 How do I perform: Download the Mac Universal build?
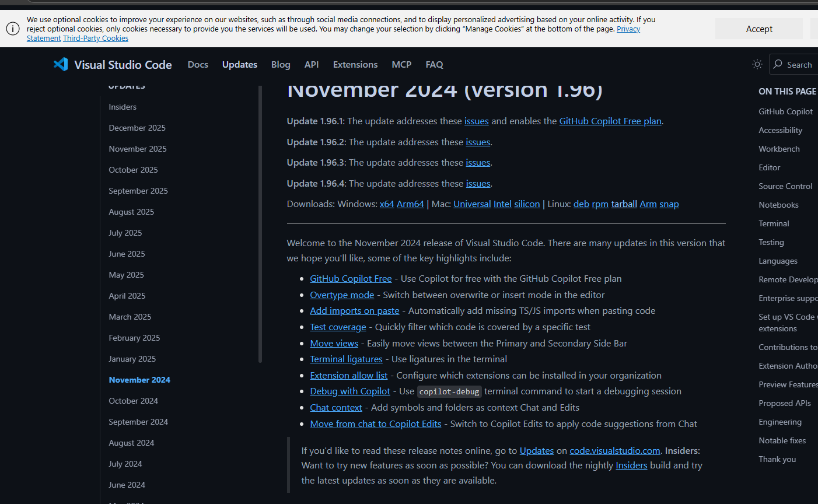pos(472,204)
